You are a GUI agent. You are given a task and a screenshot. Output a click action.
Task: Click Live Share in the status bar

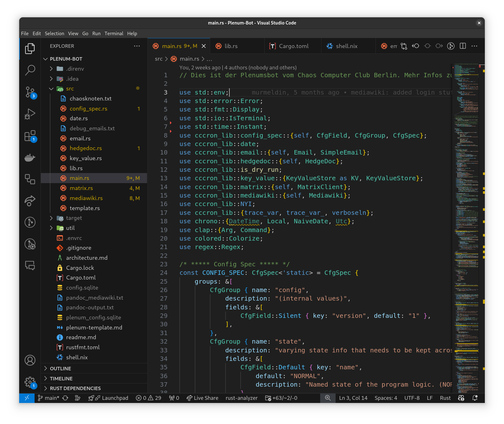tap(203, 398)
